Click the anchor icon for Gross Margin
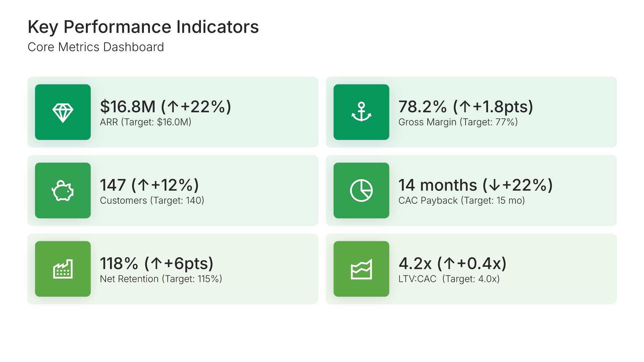 tap(361, 112)
